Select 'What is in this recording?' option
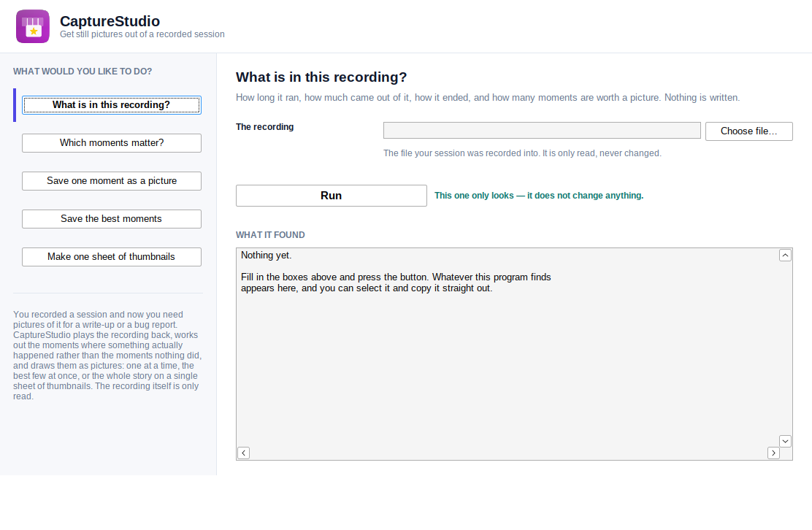The width and height of the screenshot is (812, 530). pos(111,105)
